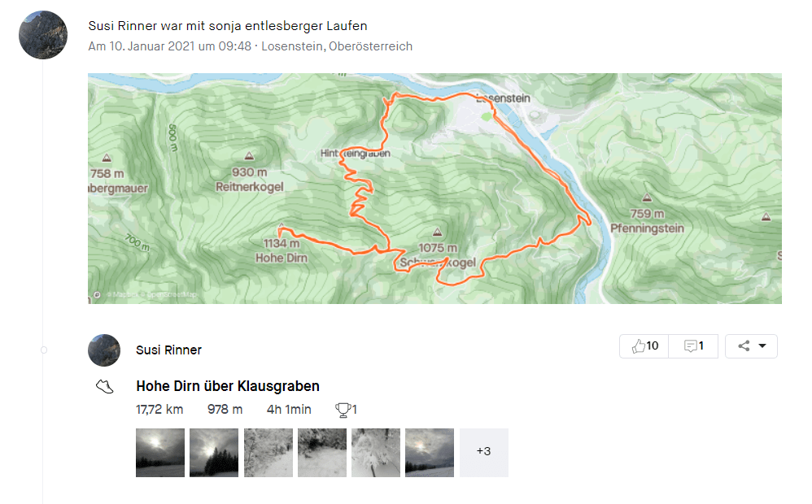Open the comments speech bubble icon
The height and width of the screenshot is (504, 812).
(690, 345)
